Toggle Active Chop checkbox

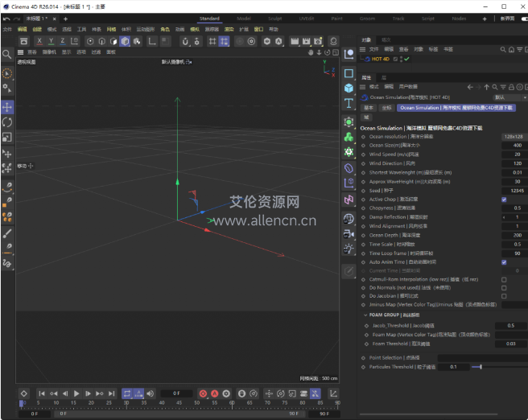point(504,200)
